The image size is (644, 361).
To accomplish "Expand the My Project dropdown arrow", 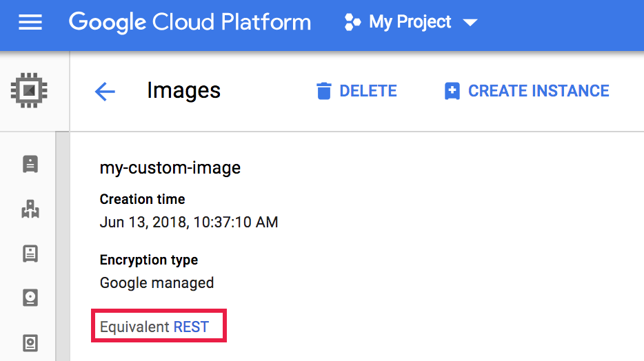I will (470, 23).
